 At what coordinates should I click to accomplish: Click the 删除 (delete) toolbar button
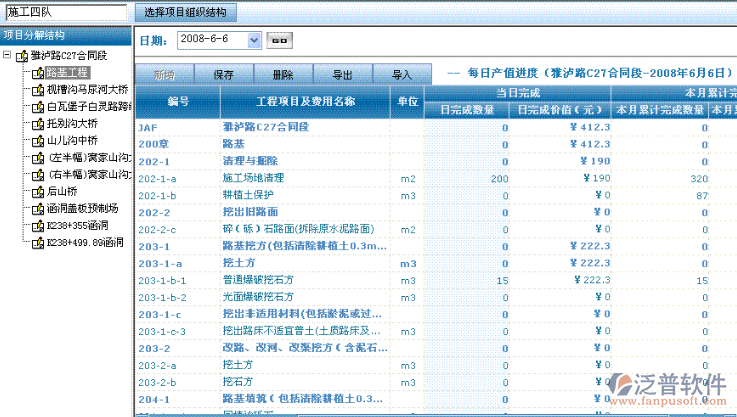tap(283, 75)
